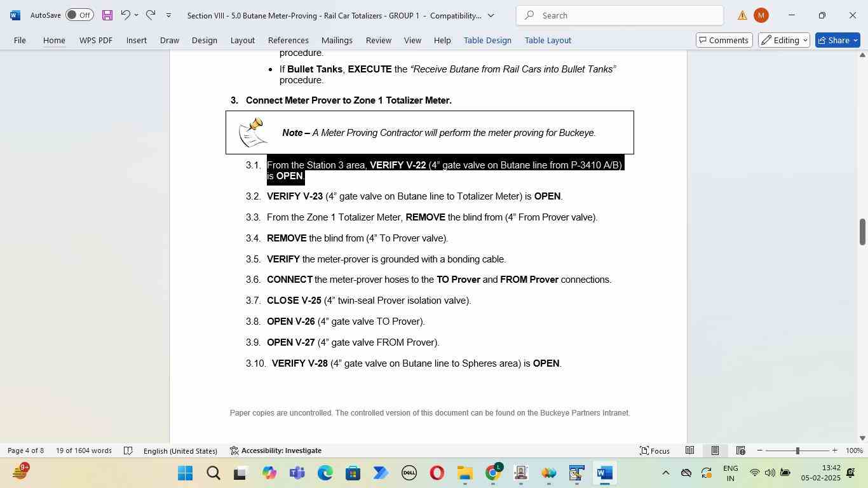Image resolution: width=868 pixels, height=488 pixels.
Task: Click the warning alert icon in title bar
Action: pyautogui.click(x=742, y=15)
